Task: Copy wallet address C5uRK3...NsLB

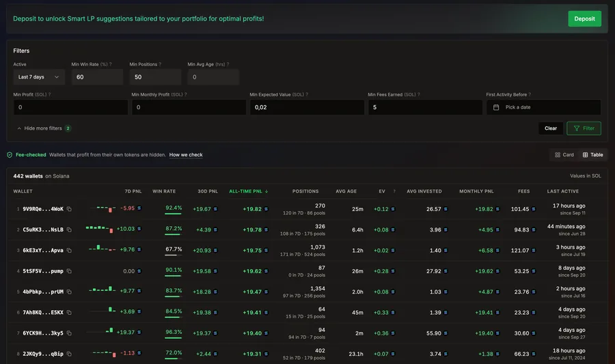Action: coord(69,229)
